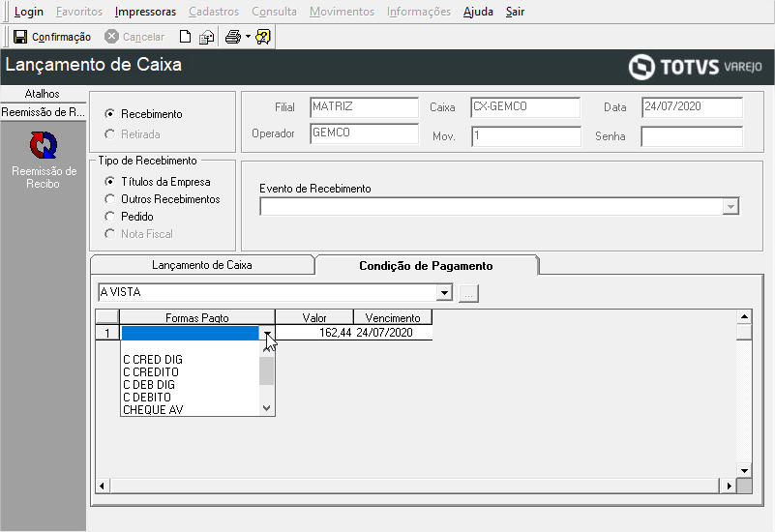Viewport: 775px width, 532px height.
Task: Select the Recebimento radio button
Action: [x=109, y=114]
